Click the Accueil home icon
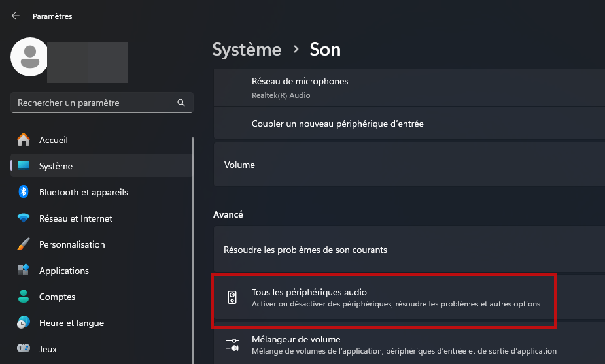The width and height of the screenshot is (605, 364). 24,140
